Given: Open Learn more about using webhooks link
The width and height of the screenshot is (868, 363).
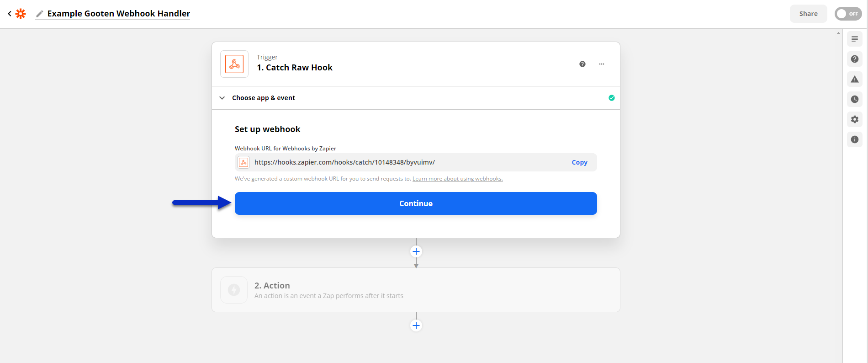Looking at the screenshot, I should 457,179.
